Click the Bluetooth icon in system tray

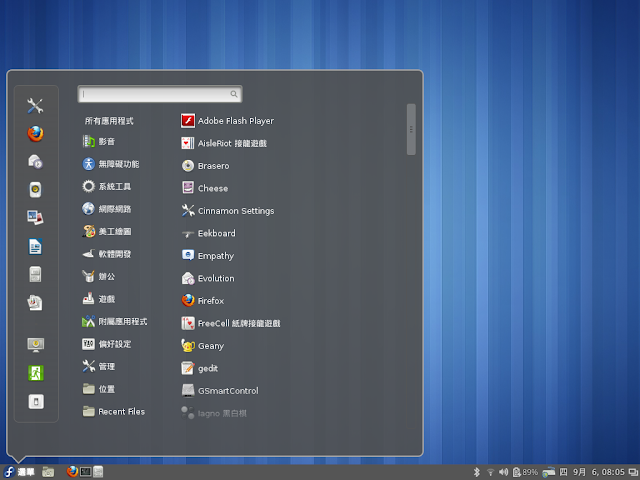[476, 471]
